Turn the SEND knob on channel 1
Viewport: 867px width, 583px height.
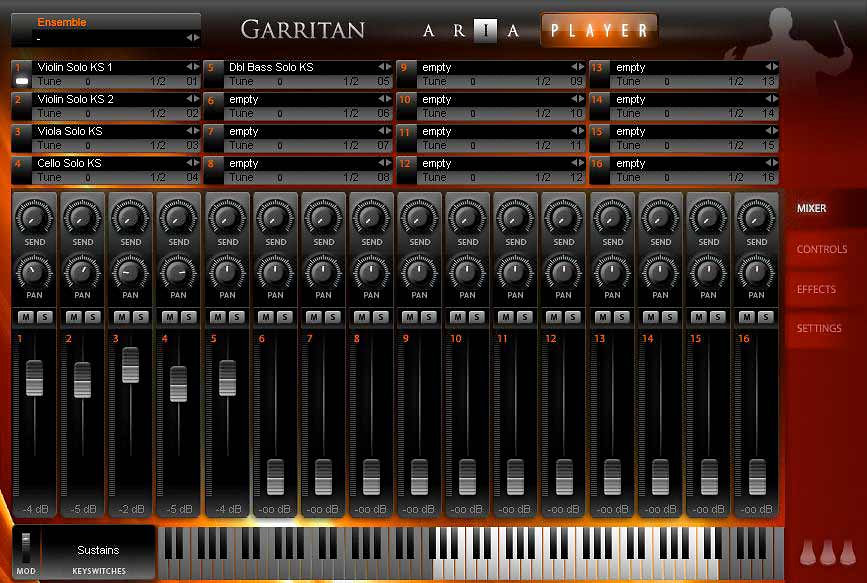34,217
